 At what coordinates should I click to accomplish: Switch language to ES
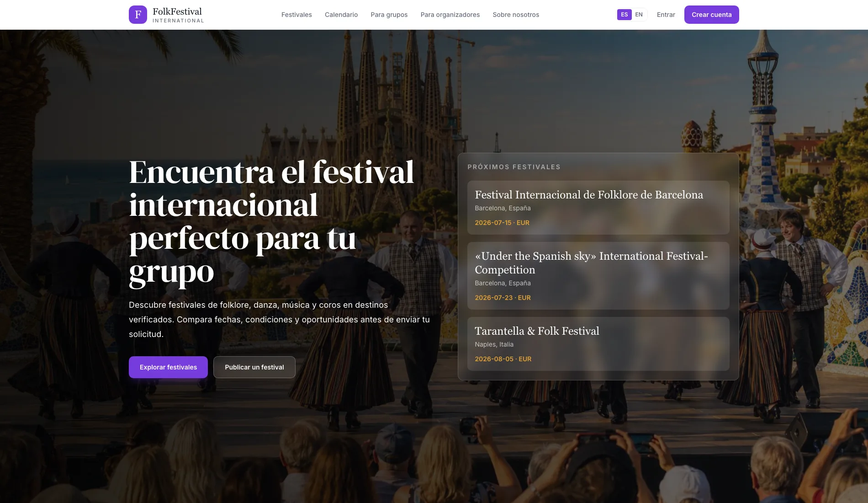click(x=625, y=15)
